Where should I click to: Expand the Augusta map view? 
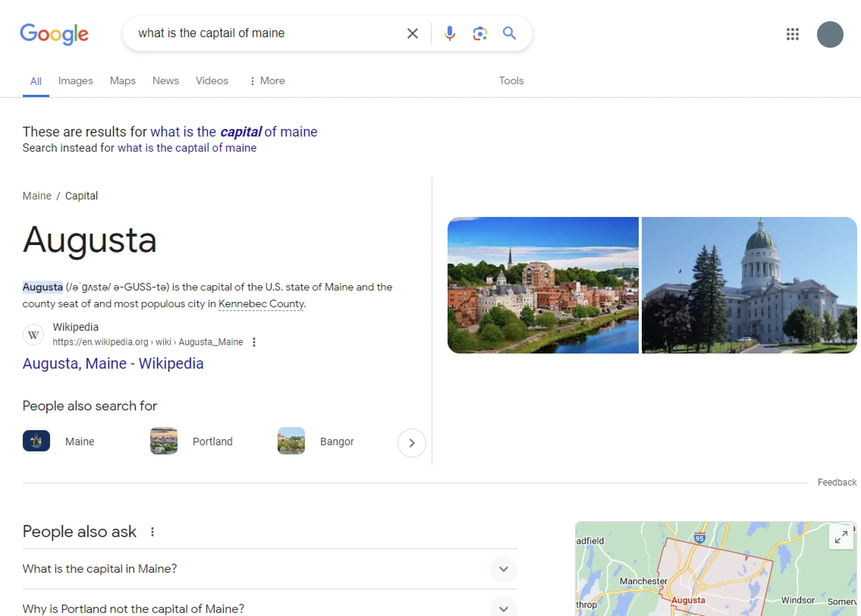coord(841,537)
